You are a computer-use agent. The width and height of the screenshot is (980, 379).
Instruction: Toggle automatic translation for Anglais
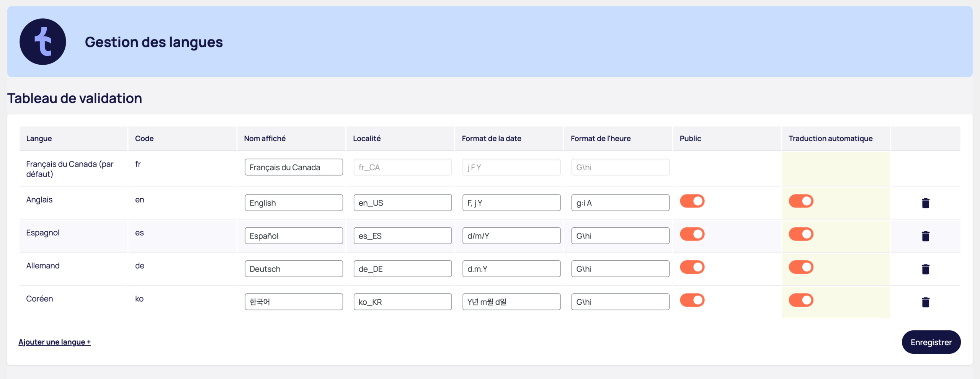coord(801,201)
